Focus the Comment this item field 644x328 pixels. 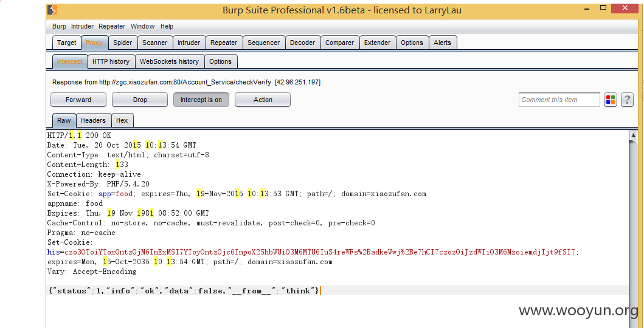point(559,100)
